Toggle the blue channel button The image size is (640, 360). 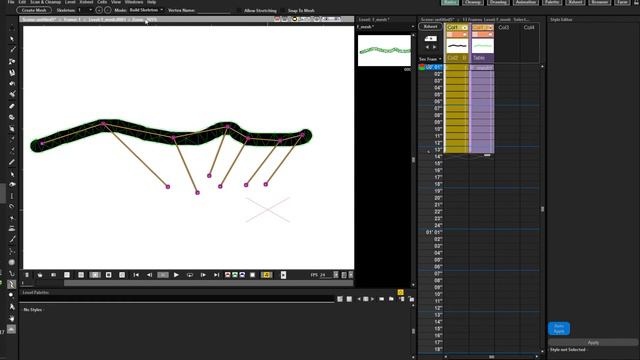pyautogui.click(x=242, y=275)
